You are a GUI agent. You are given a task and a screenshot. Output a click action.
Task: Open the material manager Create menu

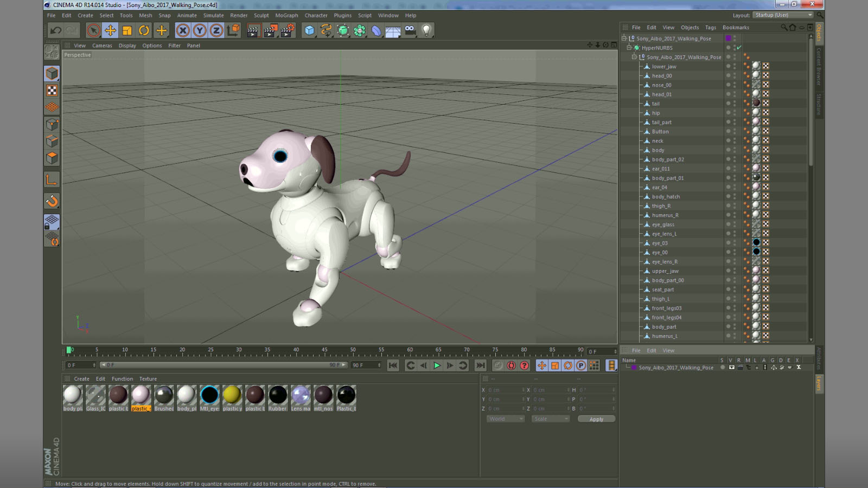click(81, 379)
